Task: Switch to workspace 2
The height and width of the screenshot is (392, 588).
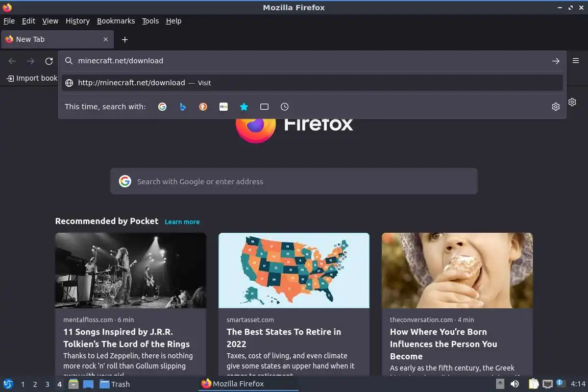Action: (x=35, y=384)
